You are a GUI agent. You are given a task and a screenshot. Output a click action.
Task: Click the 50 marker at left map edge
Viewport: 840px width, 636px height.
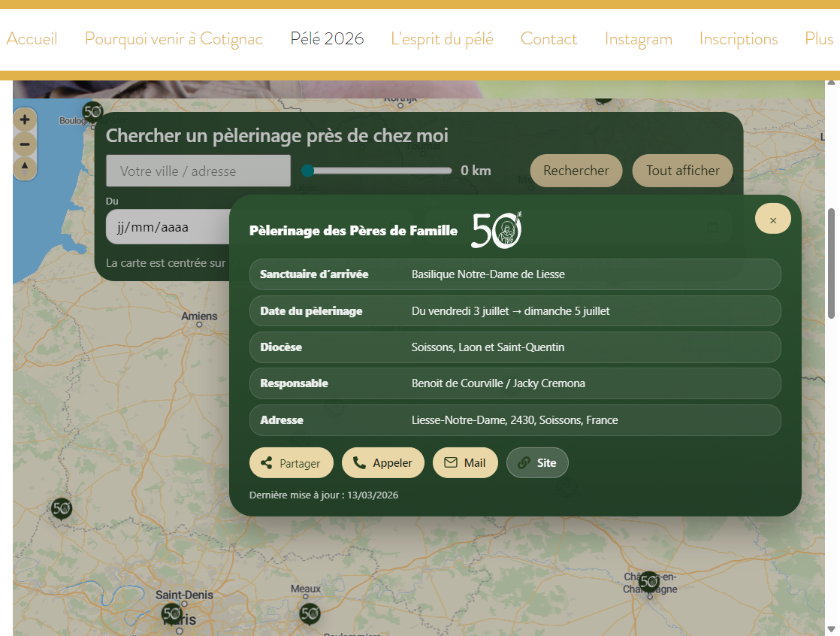[x=62, y=508]
